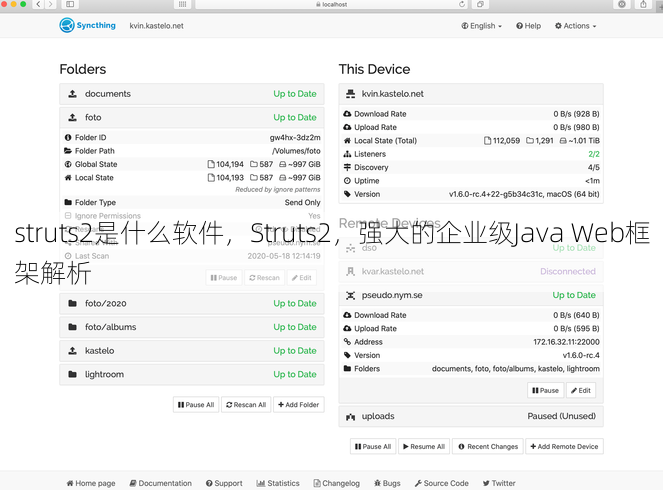Click the pseudo.nym.se Folders icon
The height and width of the screenshot is (490, 663).
347,369
